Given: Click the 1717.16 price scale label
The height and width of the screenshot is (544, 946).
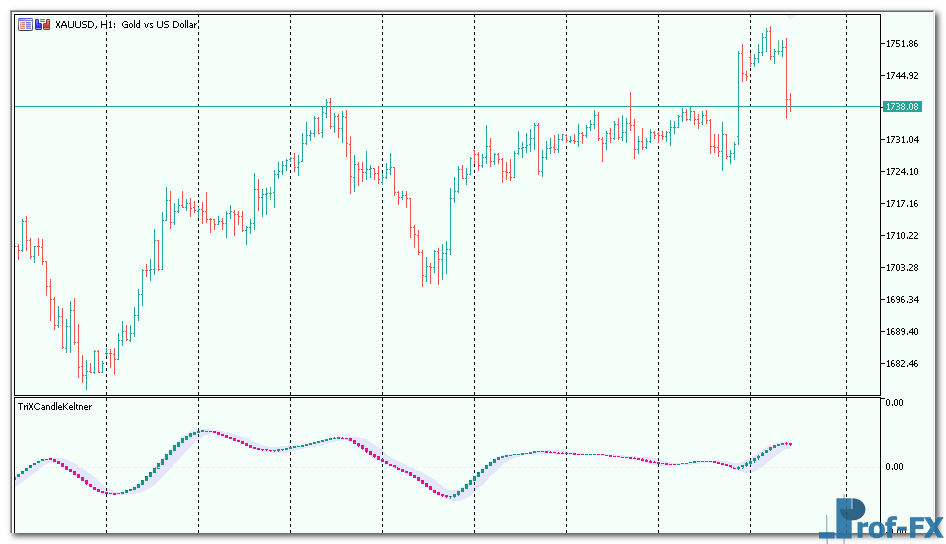Looking at the screenshot, I should [902, 204].
